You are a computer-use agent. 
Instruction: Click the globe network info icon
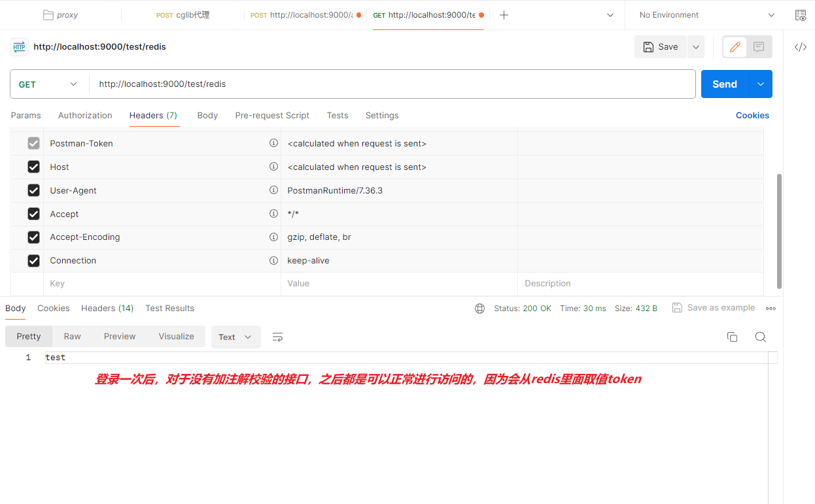(x=479, y=308)
